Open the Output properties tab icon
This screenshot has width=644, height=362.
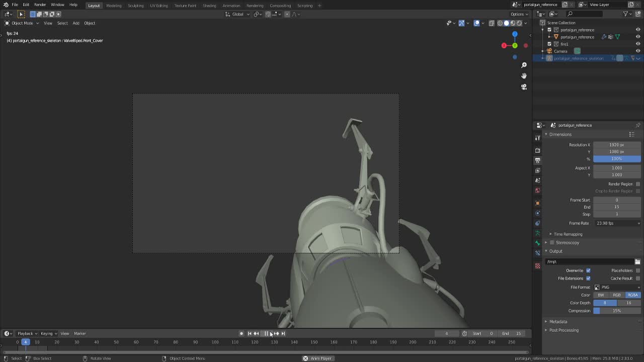[x=537, y=160]
